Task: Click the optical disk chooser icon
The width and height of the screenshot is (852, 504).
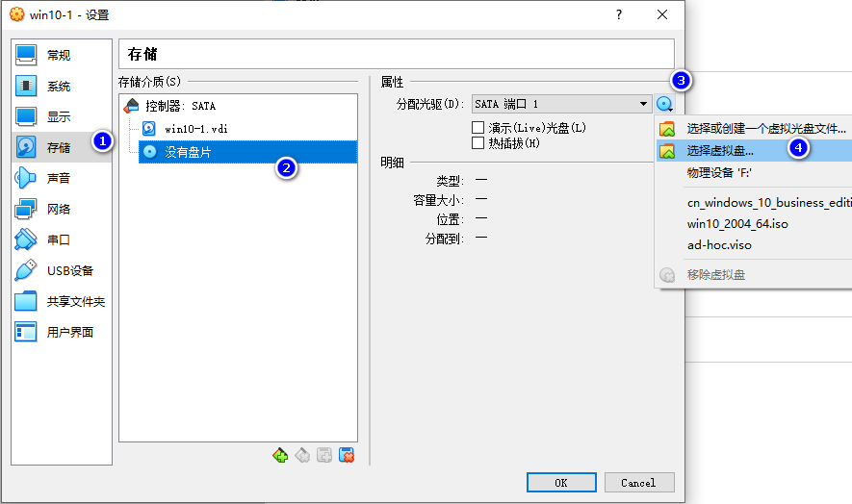Action: pos(664,104)
